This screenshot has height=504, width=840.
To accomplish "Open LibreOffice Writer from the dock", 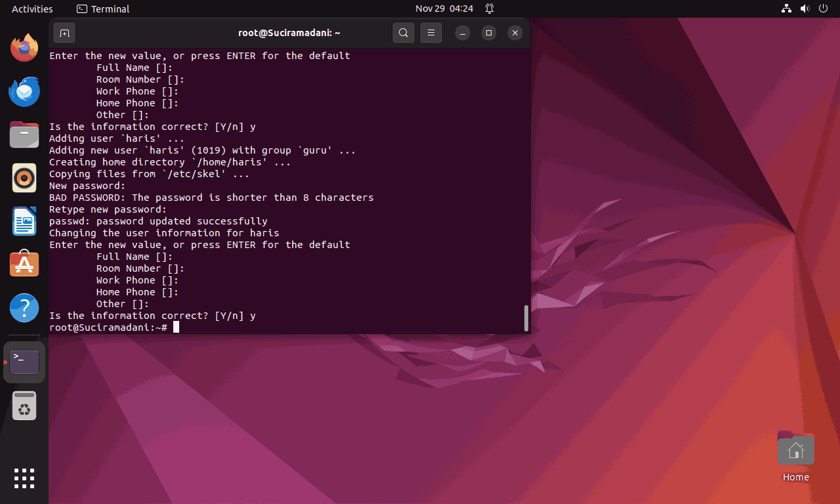I will click(x=24, y=221).
